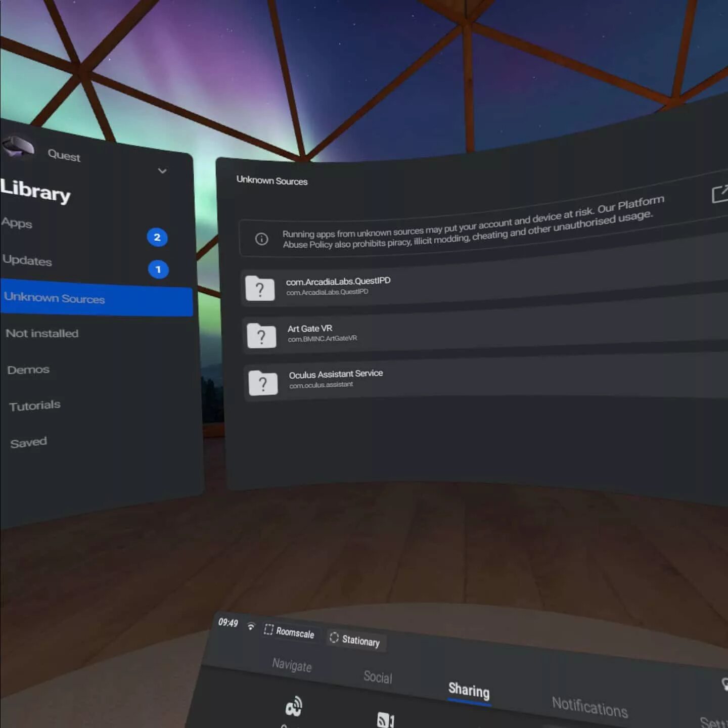Click the Wi-Fi status icon
This screenshot has height=728, width=728.
(x=251, y=626)
